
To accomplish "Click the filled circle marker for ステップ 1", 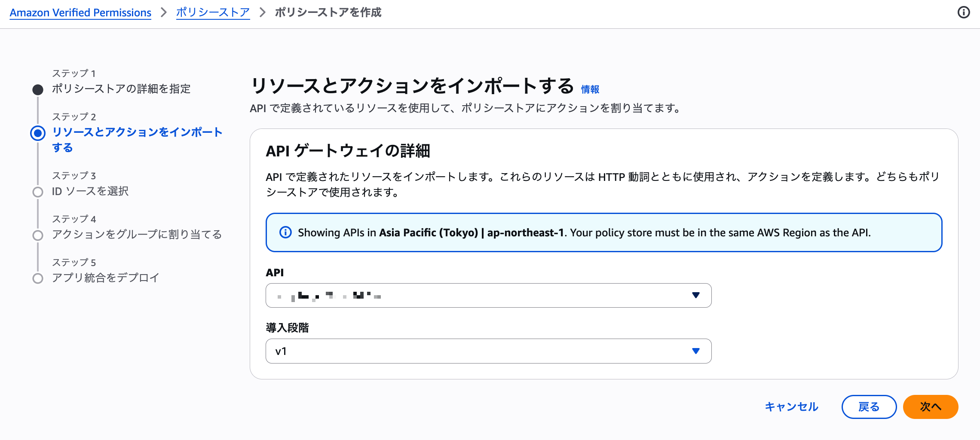I will click(x=38, y=89).
